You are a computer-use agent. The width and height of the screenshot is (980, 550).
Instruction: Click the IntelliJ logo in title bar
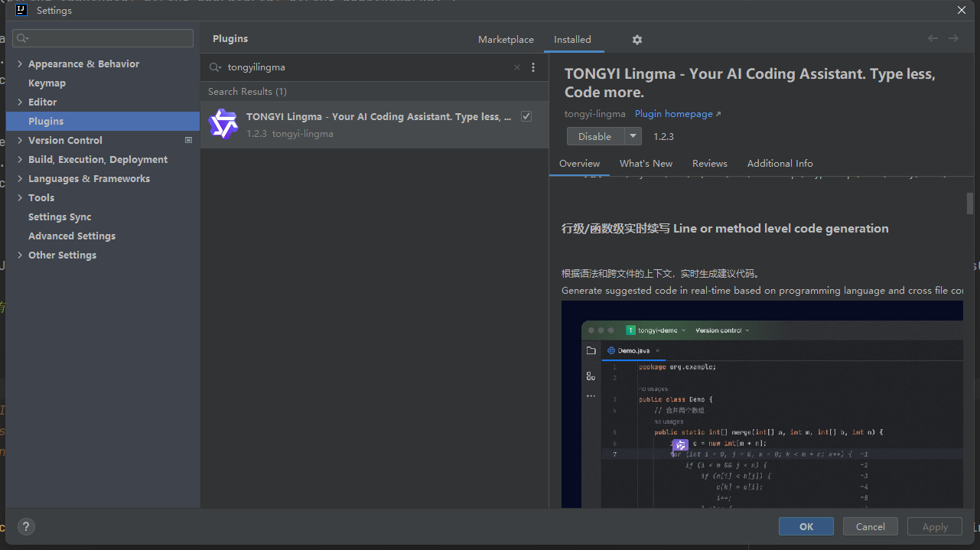click(21, 10)
